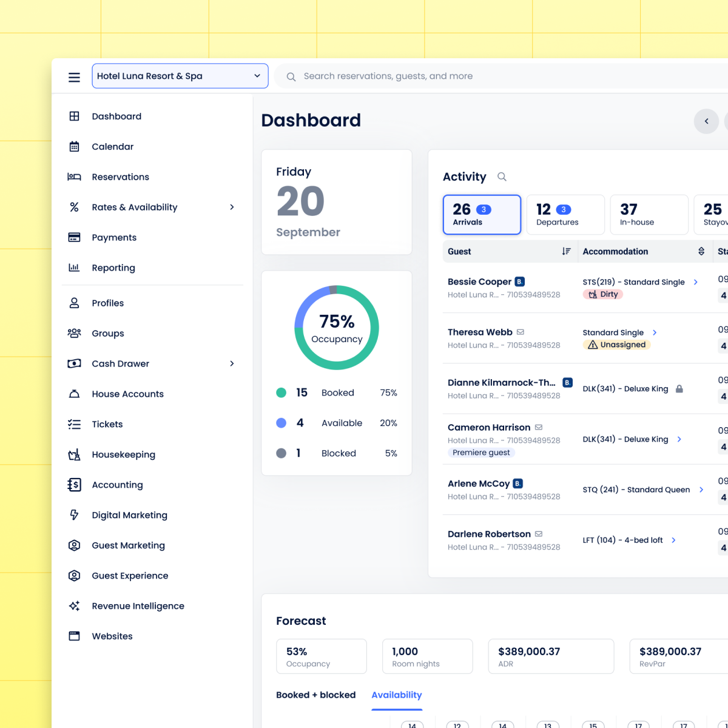
Task: Open Housekeeping in the sidebar
Action: [x=124, y=454]
